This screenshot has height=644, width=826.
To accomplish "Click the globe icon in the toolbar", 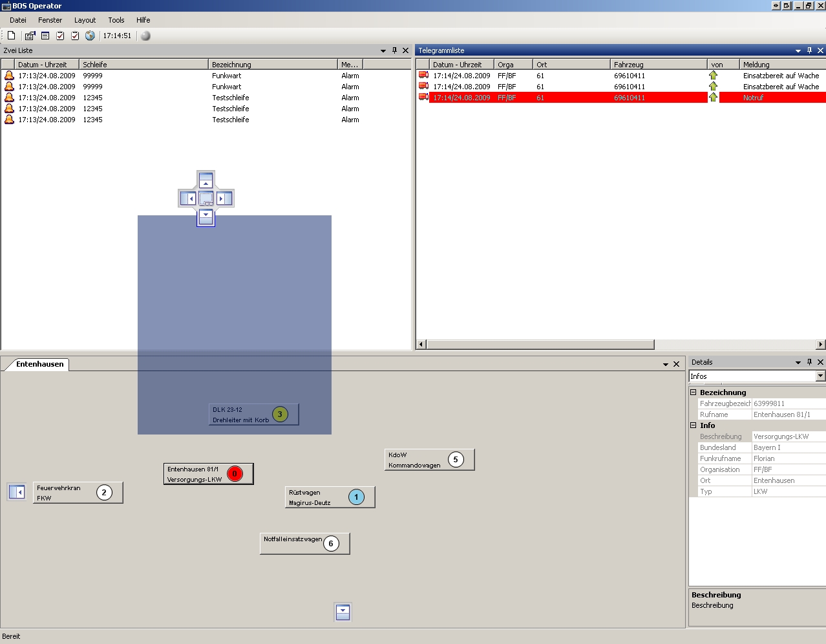I will pyautogui.click(x=90, y=36).
